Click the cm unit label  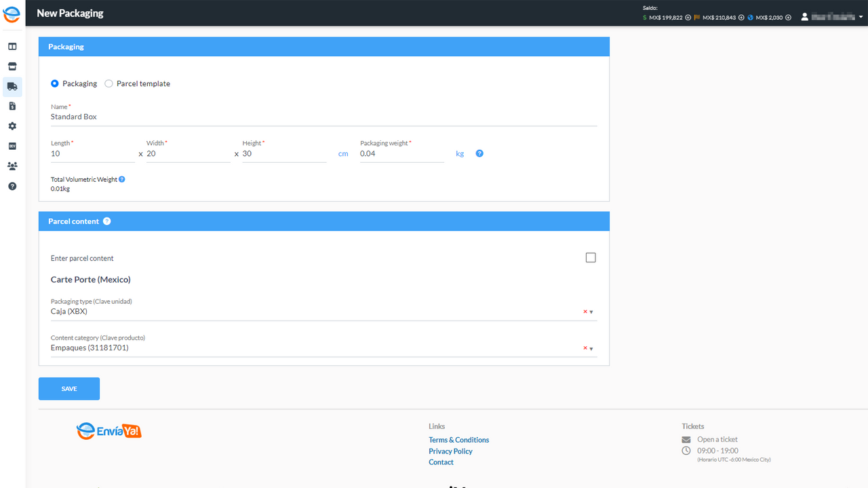tap(343, 154)
